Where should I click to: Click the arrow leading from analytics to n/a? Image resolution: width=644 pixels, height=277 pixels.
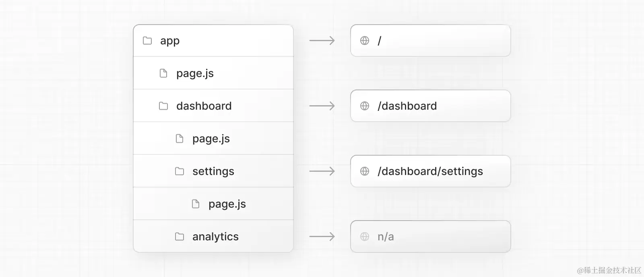click(x=322, y=237)
